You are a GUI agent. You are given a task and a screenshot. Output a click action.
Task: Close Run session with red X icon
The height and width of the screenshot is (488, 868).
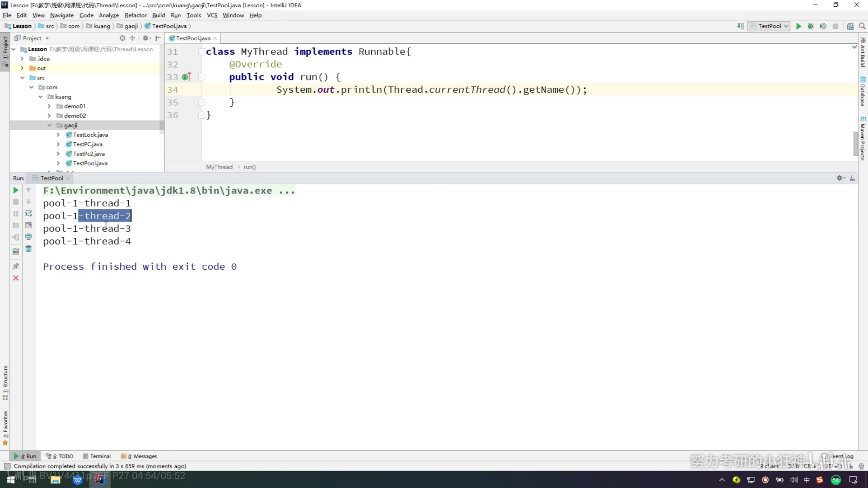(x=16, y=278)
